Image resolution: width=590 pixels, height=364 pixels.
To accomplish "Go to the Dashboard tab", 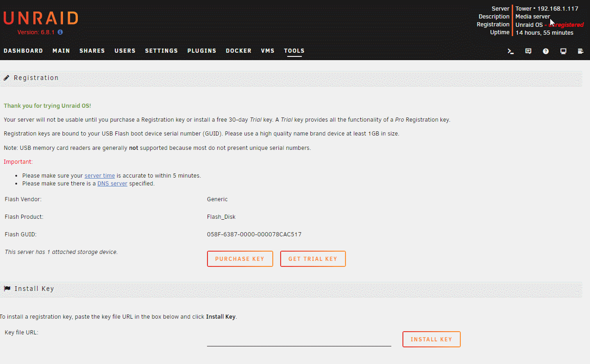I will 23,51.
